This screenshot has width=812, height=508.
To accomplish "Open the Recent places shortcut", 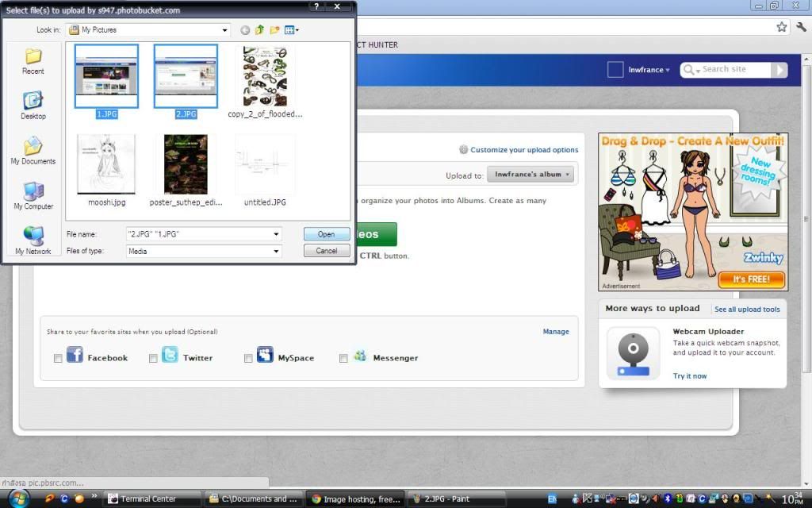I will tap(33, 61).
